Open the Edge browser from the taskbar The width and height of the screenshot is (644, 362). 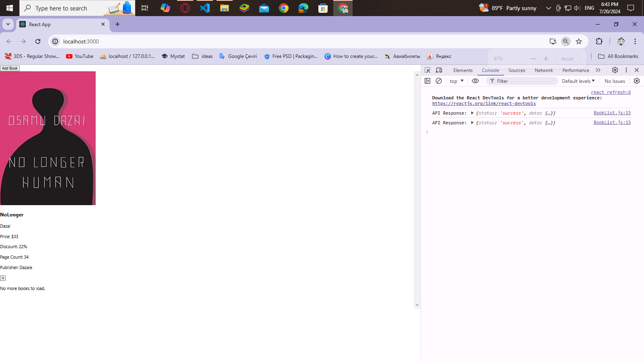[303, 8]
